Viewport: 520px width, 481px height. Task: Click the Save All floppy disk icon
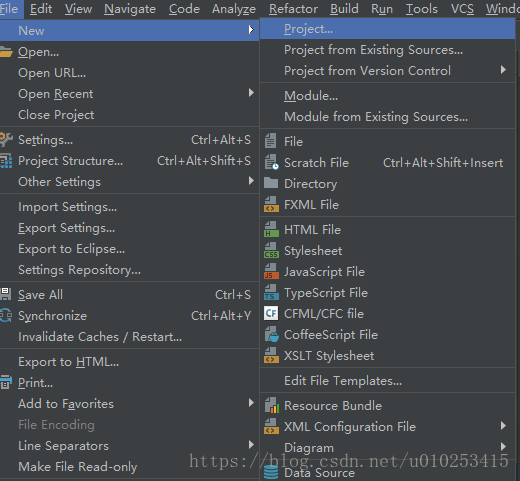click(6, 295)
